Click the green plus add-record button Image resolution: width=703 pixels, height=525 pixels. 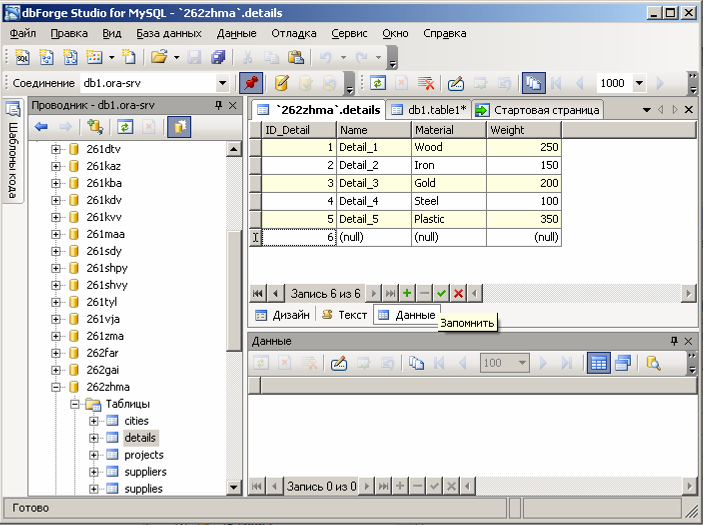coord(407,293)
